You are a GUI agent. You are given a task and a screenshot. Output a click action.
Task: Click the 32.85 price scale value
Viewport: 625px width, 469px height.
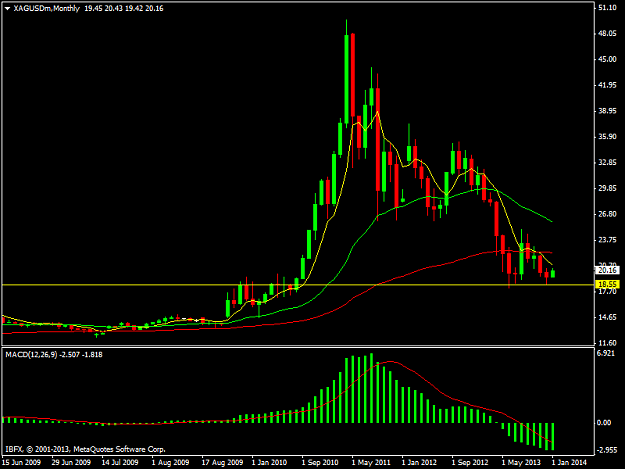pos(607,163)
